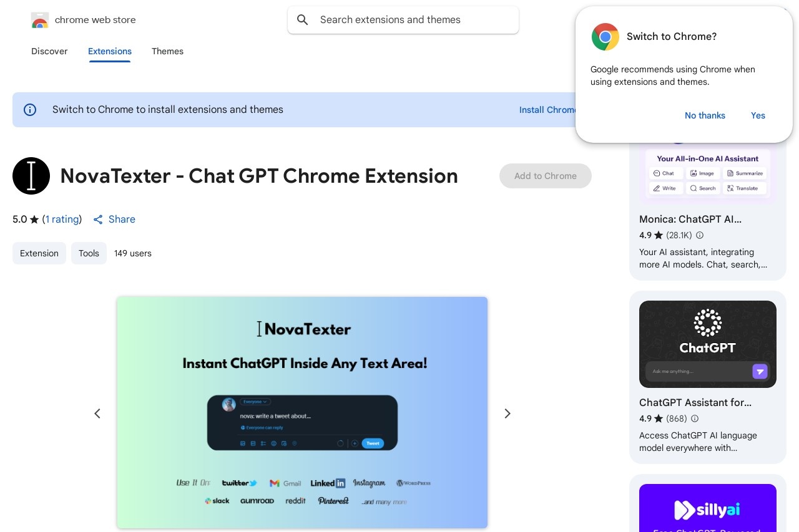Click the NovaTexter extension logo icon

coord(31,176)
